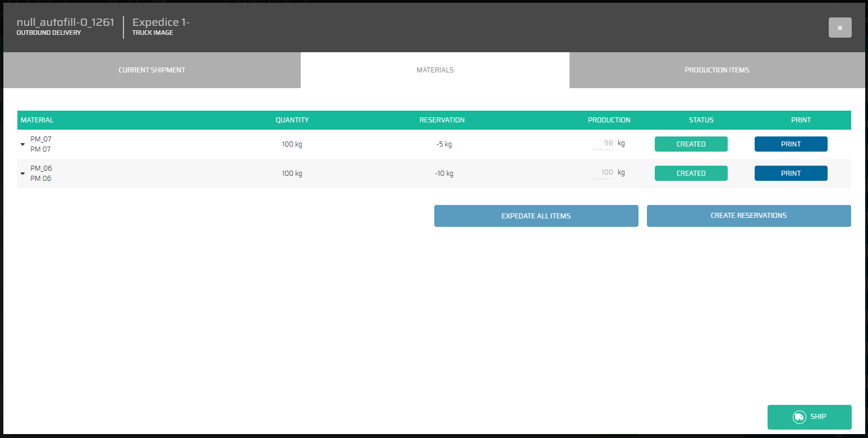Open the Production Items tab

click(x=717, y=70)
